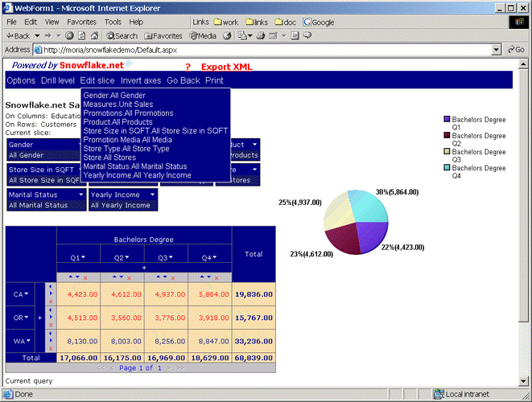
Task: Open the WA row dropdown
Action: tap(28, 340)
